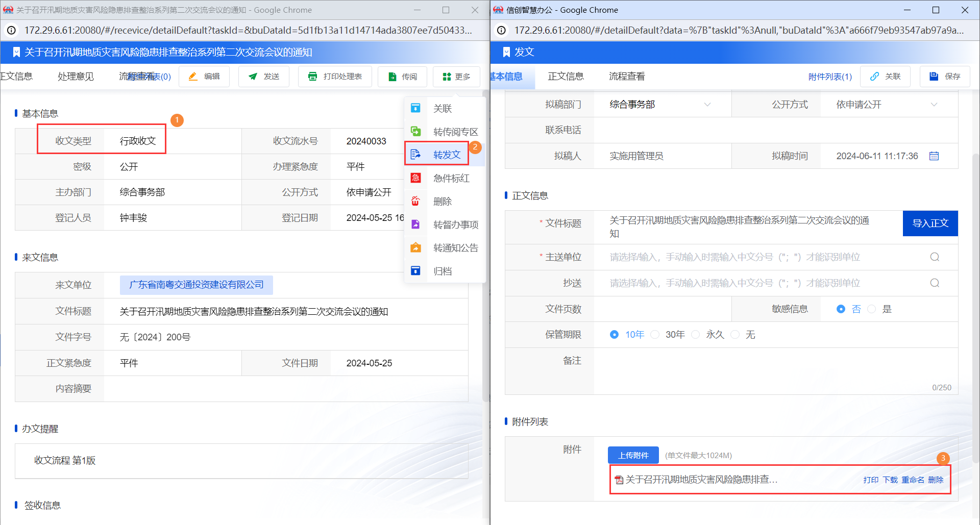
Task: Click the grid icon for 更多
Action: coord(447,77)
